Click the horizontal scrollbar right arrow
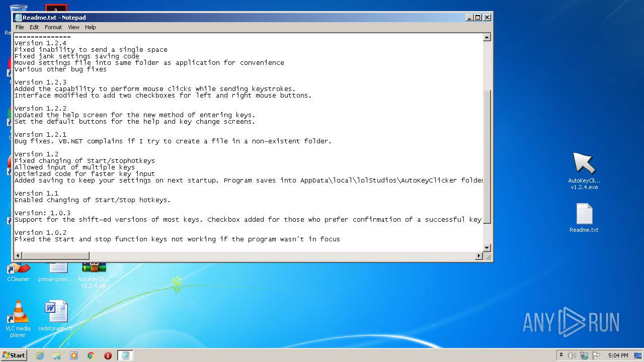The width and height of the screenshot is (644, 362). (x=479, y=256)
